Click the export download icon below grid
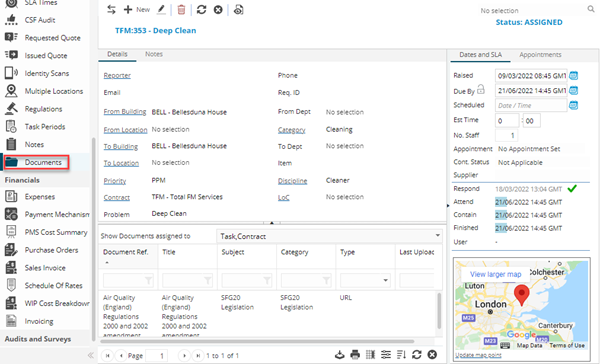The image size is (600, 364). pos(339,355)
